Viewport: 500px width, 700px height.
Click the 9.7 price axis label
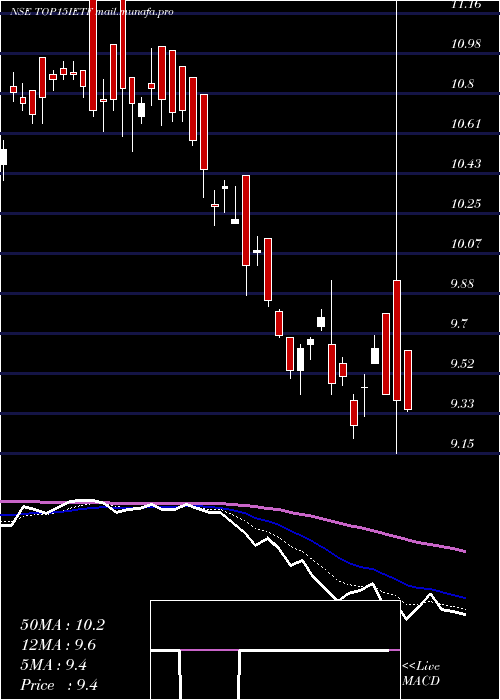pos(459,324)
